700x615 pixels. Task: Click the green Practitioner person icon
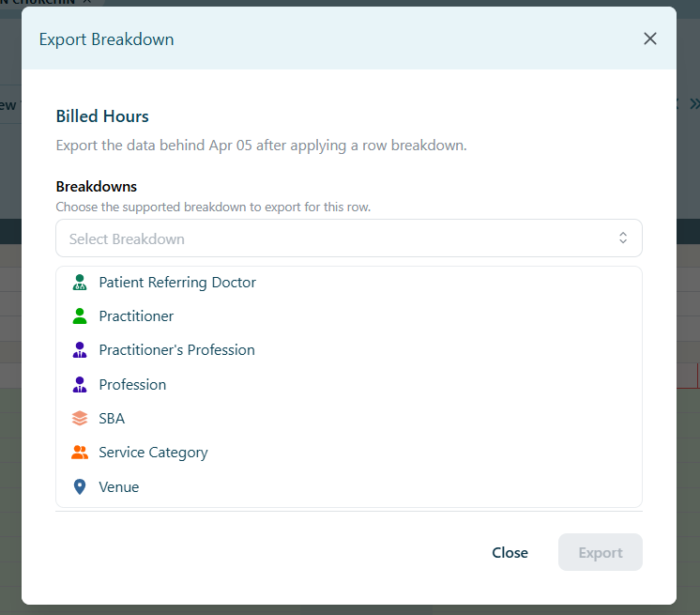pos(80,316)
